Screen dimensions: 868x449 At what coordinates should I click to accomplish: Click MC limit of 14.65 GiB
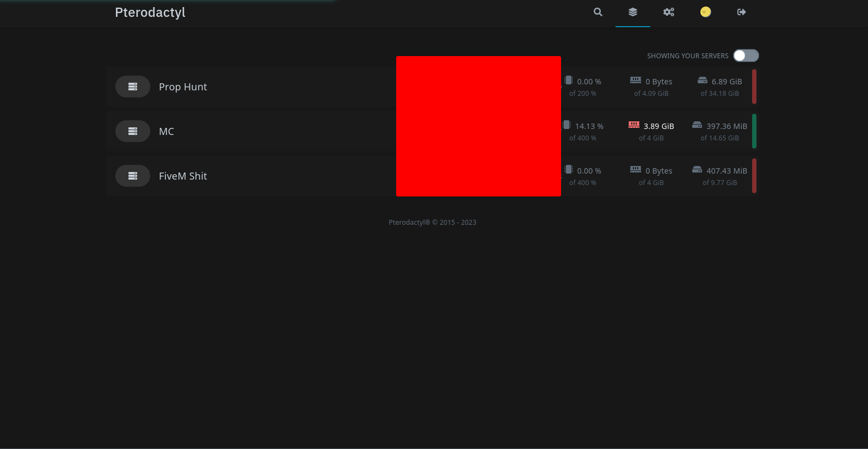[720, 138]
